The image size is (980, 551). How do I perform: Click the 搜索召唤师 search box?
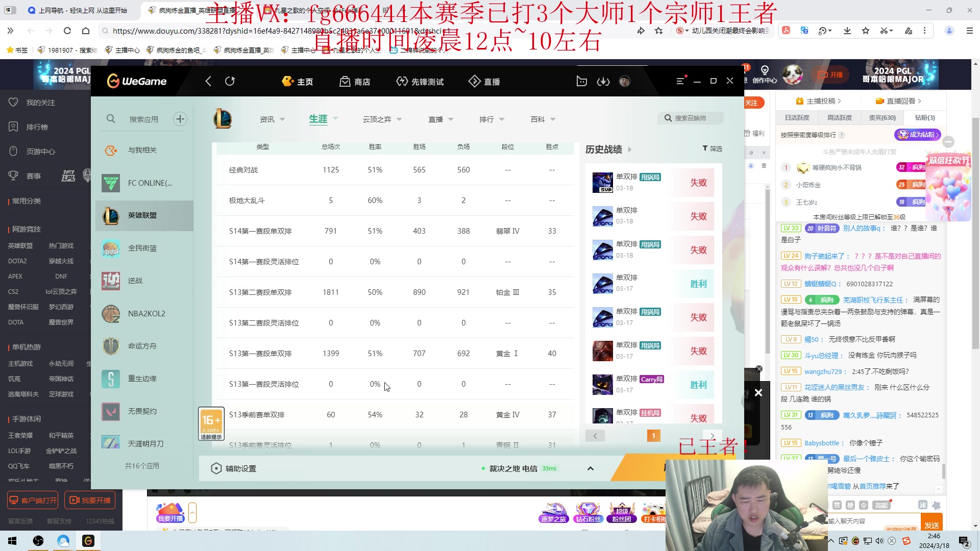point(691,118)
